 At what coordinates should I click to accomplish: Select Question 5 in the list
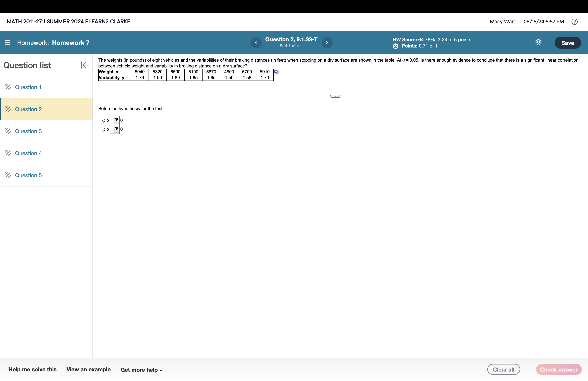(28, 175)
